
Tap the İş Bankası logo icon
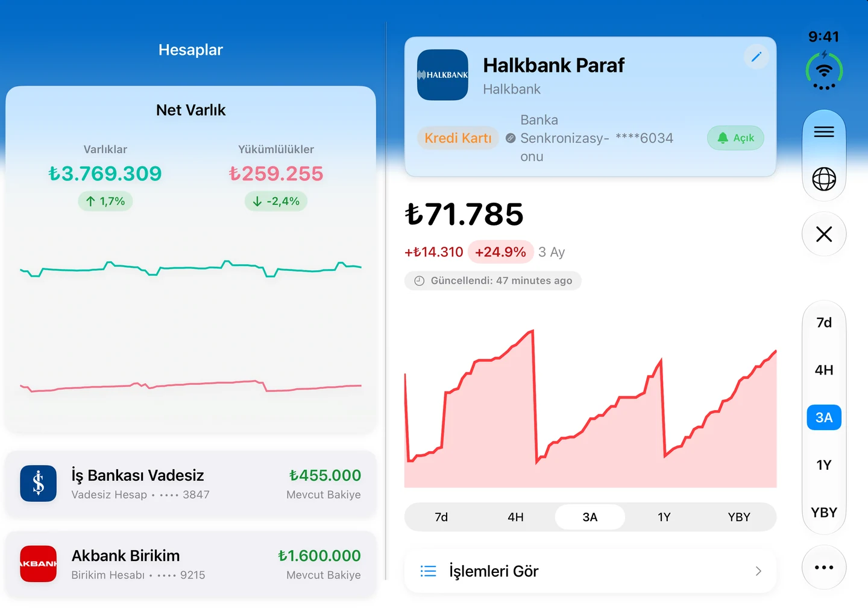pyautogui.click(x=39, y=484)
